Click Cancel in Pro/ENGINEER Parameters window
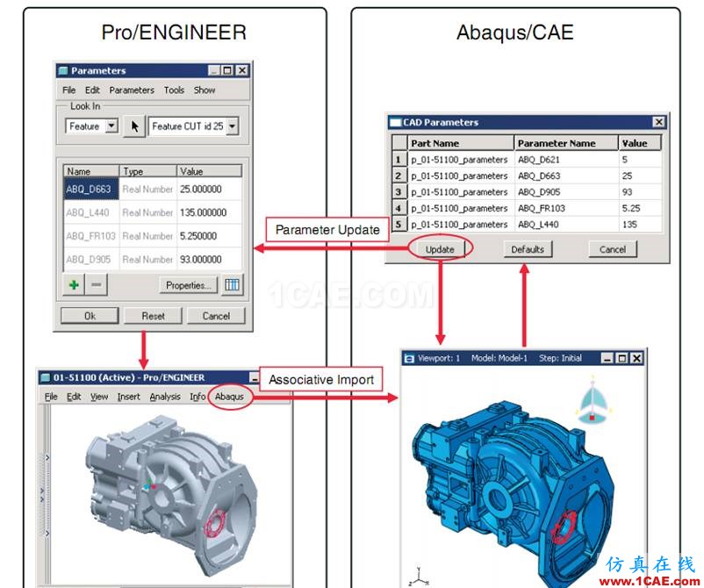This screenshot has height=588, width=704. point(216,316)
